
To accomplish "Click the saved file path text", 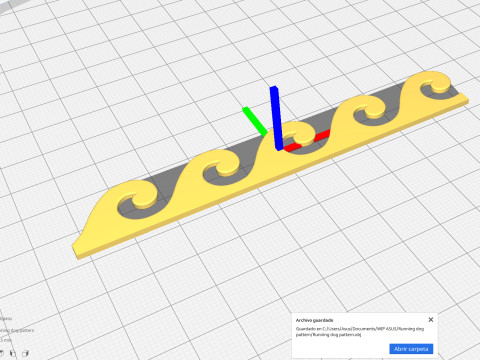I will (x=360, y=332).
